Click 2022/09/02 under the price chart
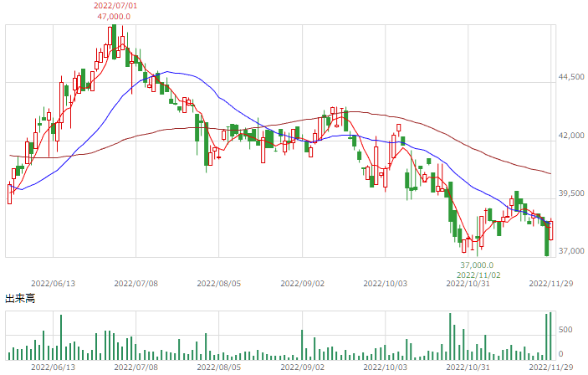Image resolution: width=588 pixels, height=375 pixels. coord(302,284)
